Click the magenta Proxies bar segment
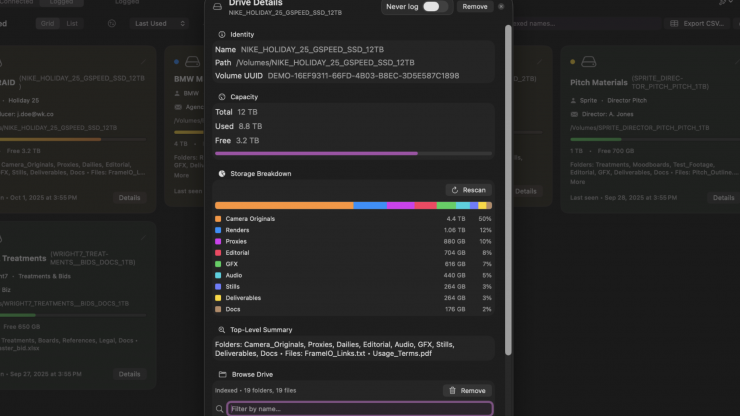This screenshot has height=416, width=740. point(401,205)
